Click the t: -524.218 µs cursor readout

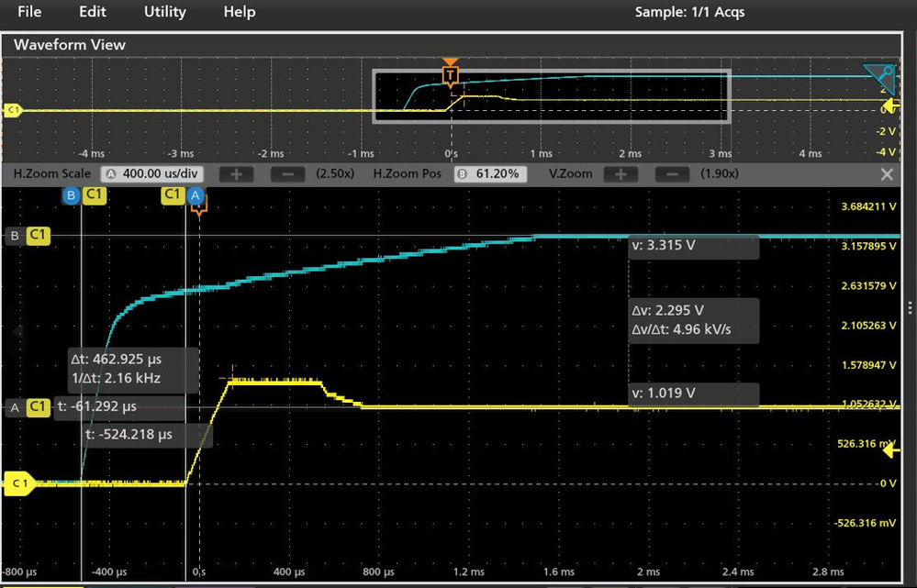pyautogui.click(x=129, y=434)
